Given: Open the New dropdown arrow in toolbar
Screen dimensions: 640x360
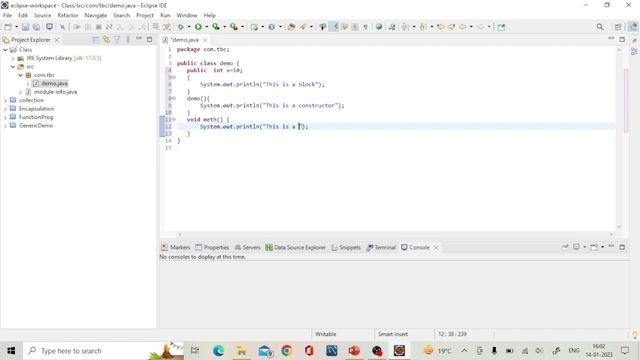Looking at the screenshot, I should 16,27.
